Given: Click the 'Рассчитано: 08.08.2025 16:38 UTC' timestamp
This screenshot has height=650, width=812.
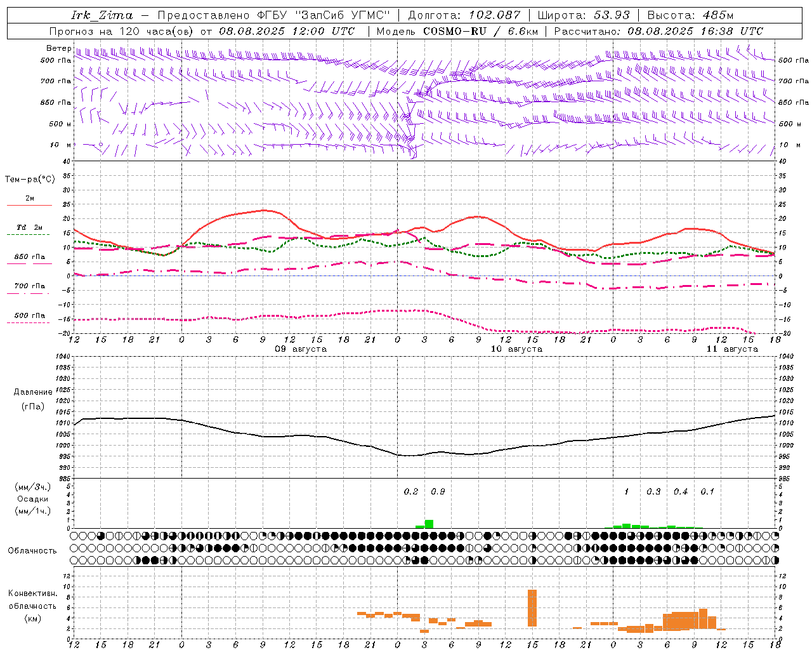Looking at the screenshot, I should (658, 31).
